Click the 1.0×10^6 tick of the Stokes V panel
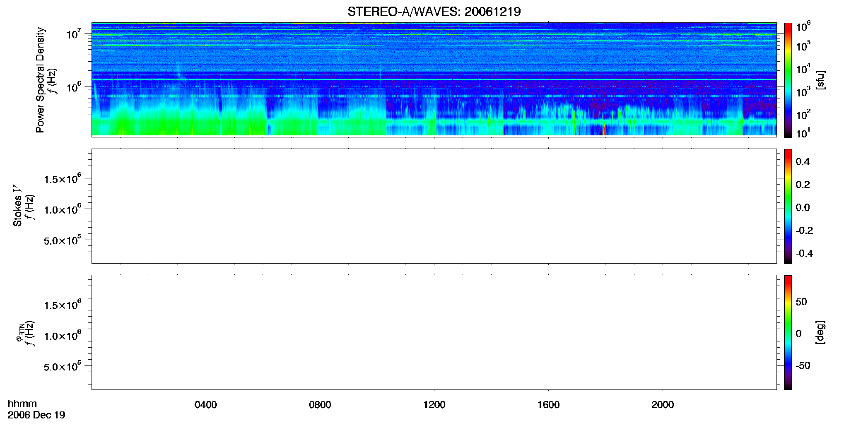Image resolution: width=868 pixels, height=447 pixels. (x=63, y=209)
